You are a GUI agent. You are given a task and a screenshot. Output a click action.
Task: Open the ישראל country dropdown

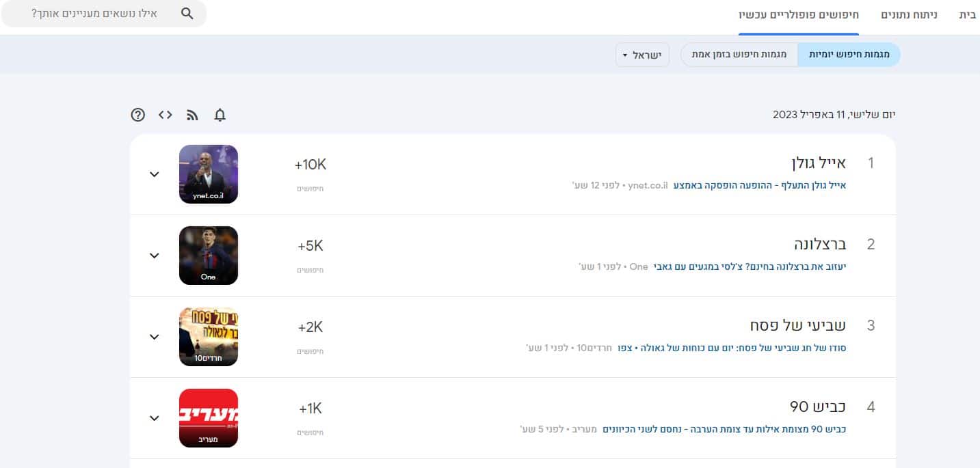tap(642, 55)
